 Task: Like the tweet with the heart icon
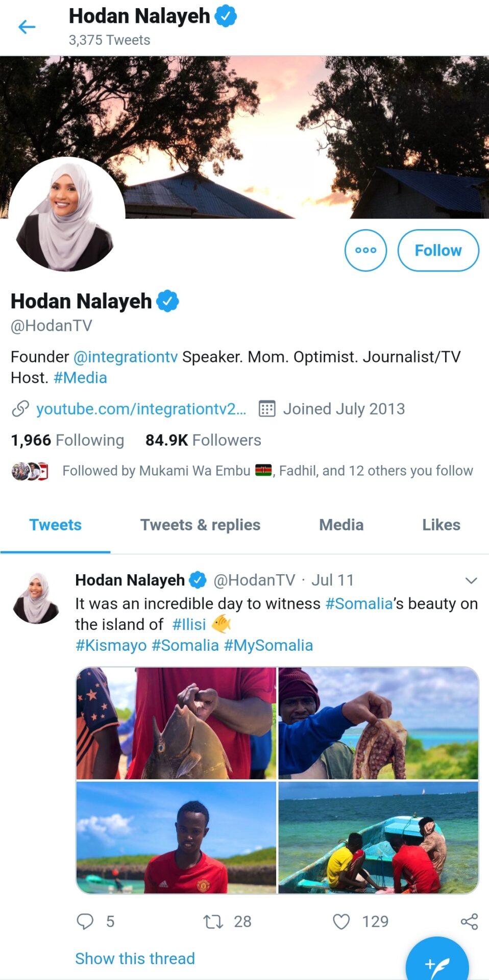click(x=341, y=921)
